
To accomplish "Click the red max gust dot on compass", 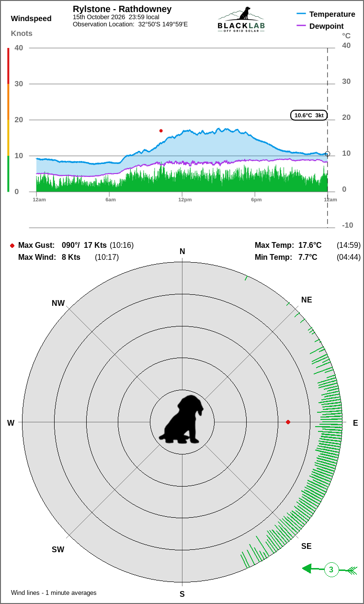I will [x=288, y=422].
